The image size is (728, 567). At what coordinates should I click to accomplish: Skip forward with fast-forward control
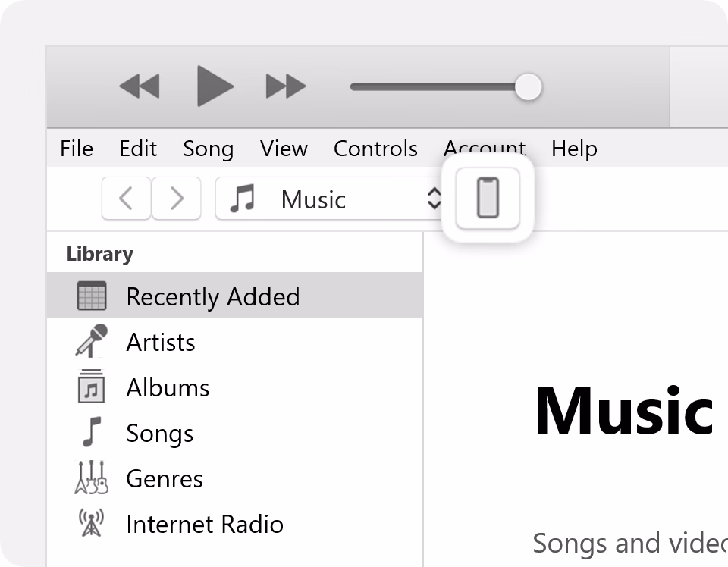[x=286, y=86]
